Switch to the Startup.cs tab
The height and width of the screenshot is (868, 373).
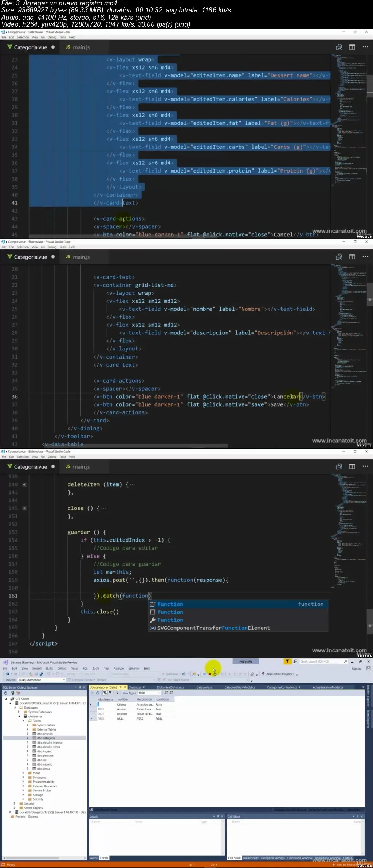click(x=135, y=687)
